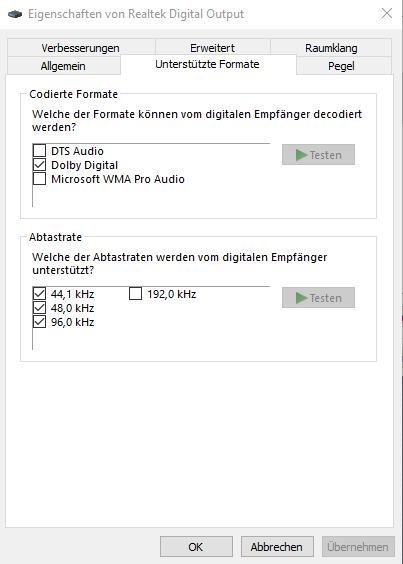Click the speaker device icon in title bar
Screen dimensions: 403x564
coord(15,14)
